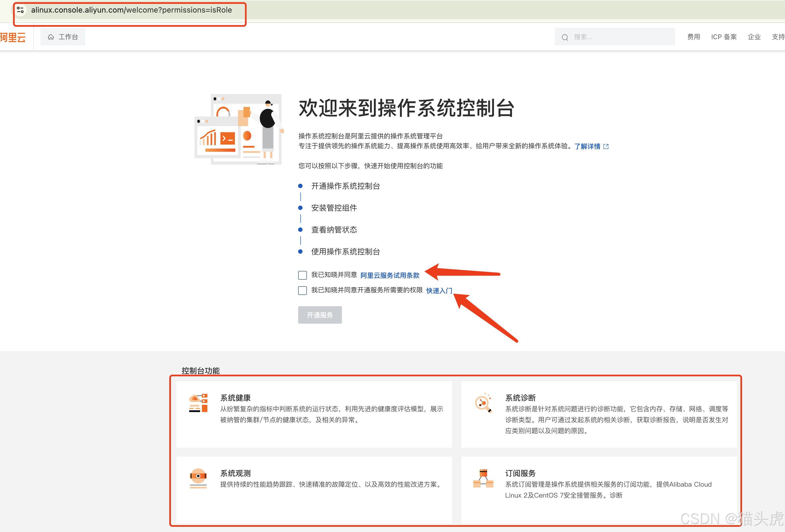Open the 企业 menu
Screen dimensions: 785x532
point(754,37)
